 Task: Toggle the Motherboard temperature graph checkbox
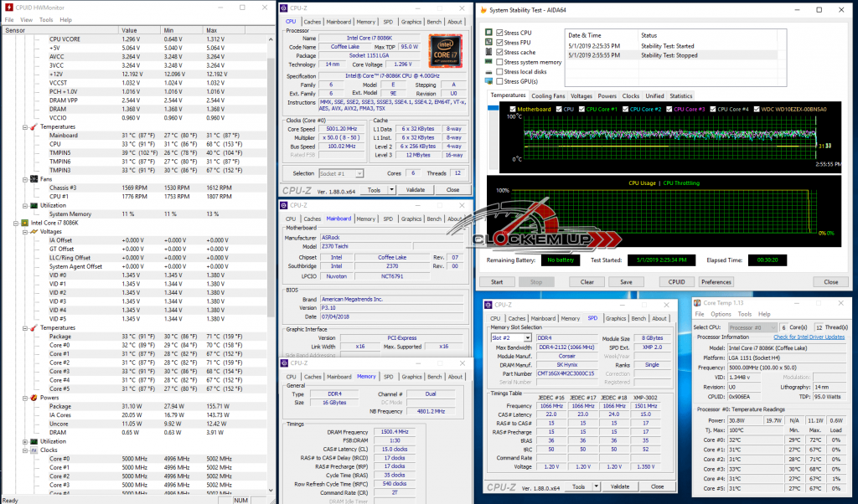tap(513, 110)
